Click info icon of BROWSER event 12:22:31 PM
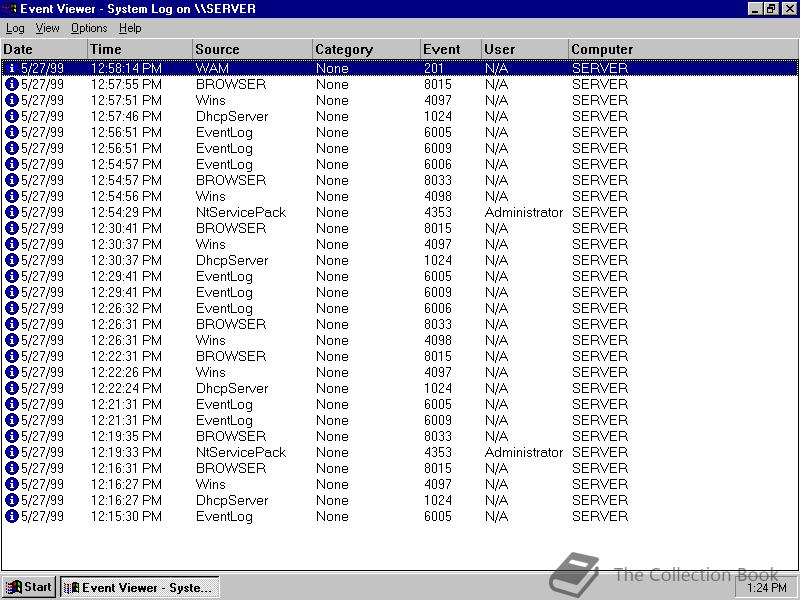Image resolution: width=800 pixels, height=600 pixels. pyautogui.click(x=12, y=356)
